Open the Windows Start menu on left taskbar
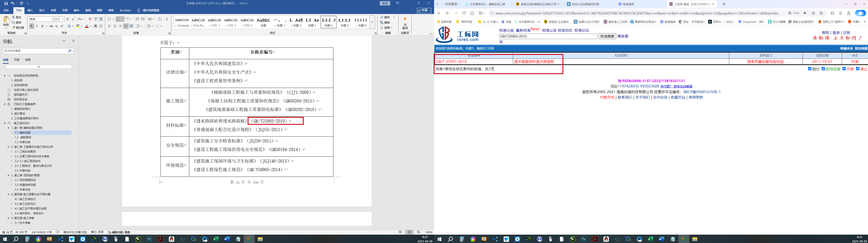Viewport: 868px width, 243px height. point(5,239)
